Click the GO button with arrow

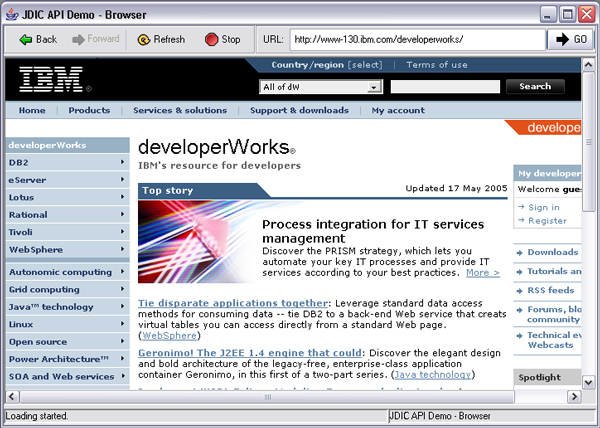tap(571, 39)
